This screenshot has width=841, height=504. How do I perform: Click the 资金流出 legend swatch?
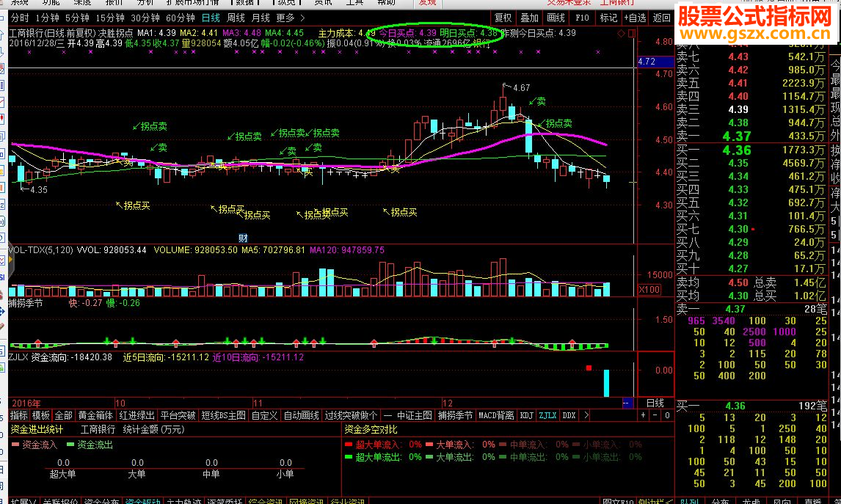pos(70,445)
